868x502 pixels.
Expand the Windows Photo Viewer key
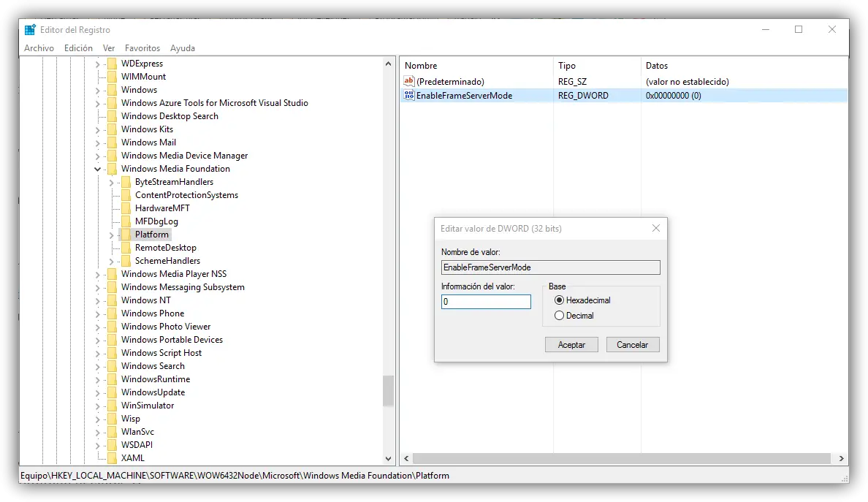pyautogui.click(x=97, y=327)
